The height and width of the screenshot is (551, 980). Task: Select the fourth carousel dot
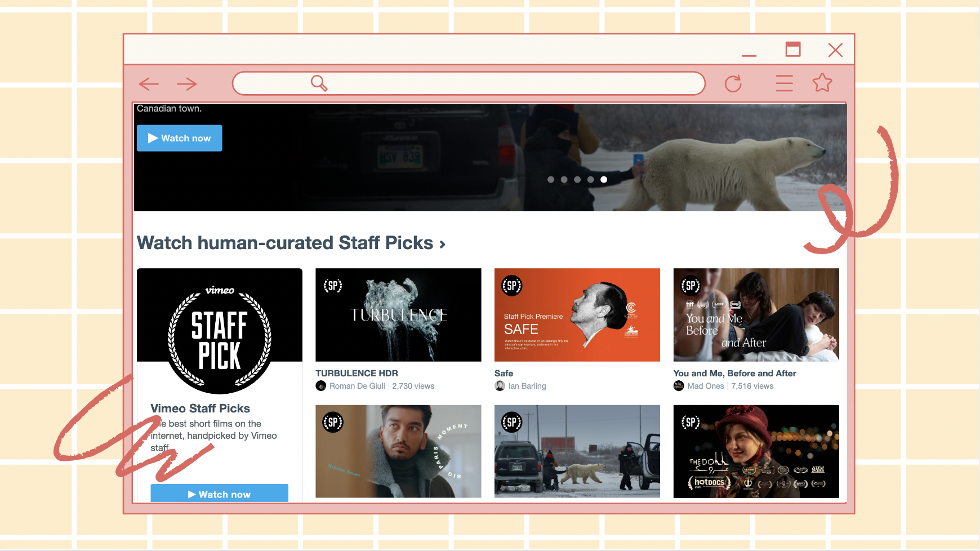click(590, 180)
